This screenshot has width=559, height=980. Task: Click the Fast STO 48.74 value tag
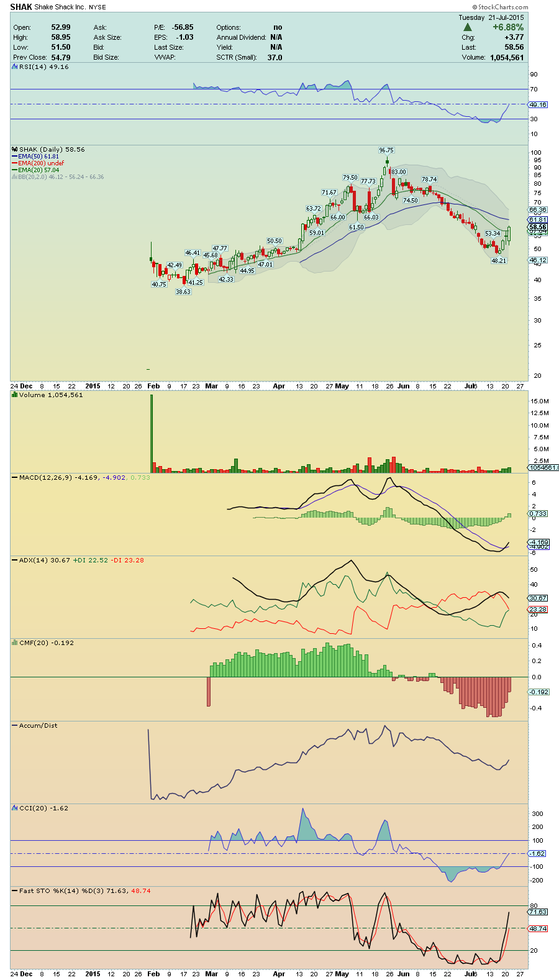click(x=538, y=928)
